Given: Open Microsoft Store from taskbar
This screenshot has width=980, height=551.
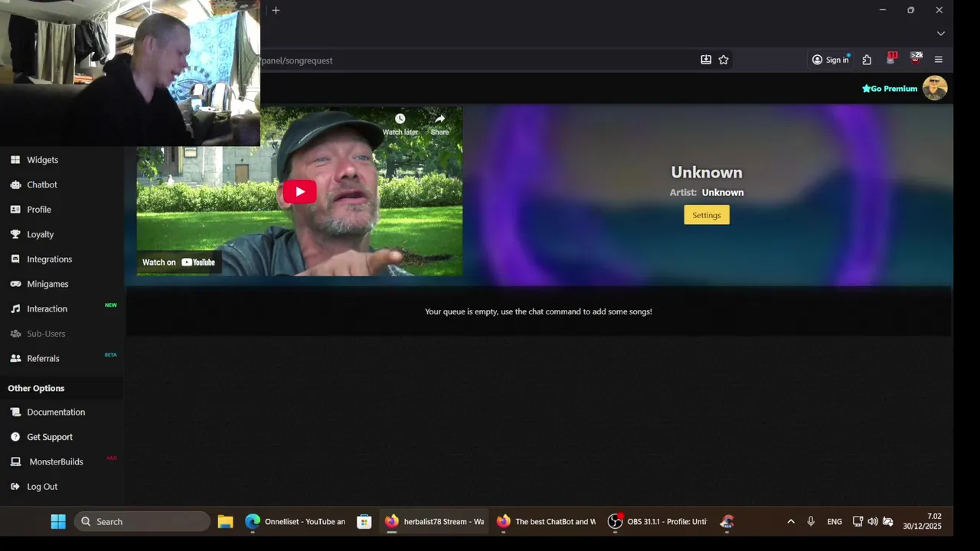Looking at the screenshot, I should [x=364, y=522].
